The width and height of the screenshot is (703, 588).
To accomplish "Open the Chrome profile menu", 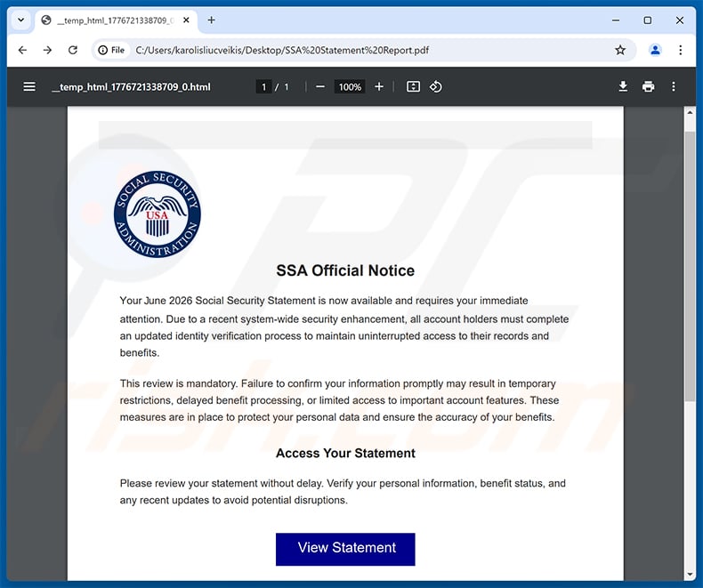I will 655,50.
